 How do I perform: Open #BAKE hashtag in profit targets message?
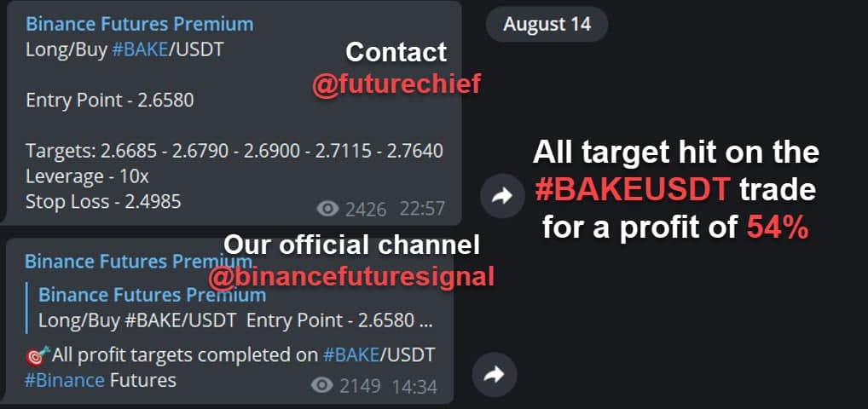coord(351,354)
